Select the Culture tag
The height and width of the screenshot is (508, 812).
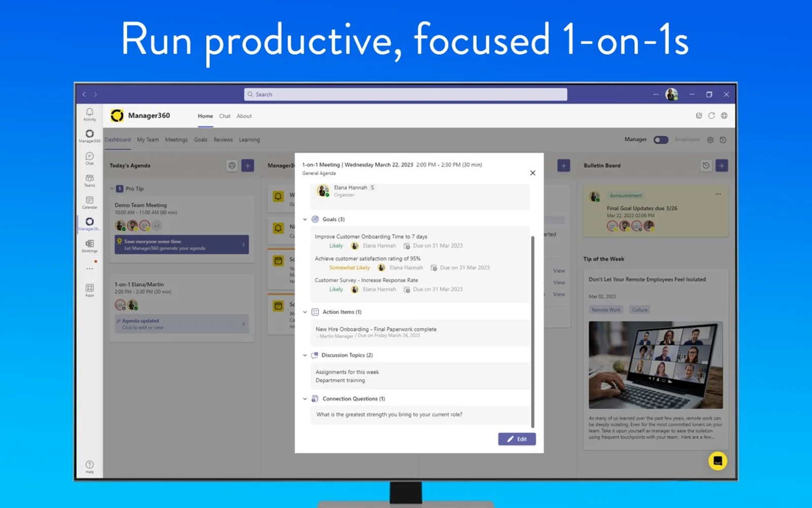pos(639,310)
